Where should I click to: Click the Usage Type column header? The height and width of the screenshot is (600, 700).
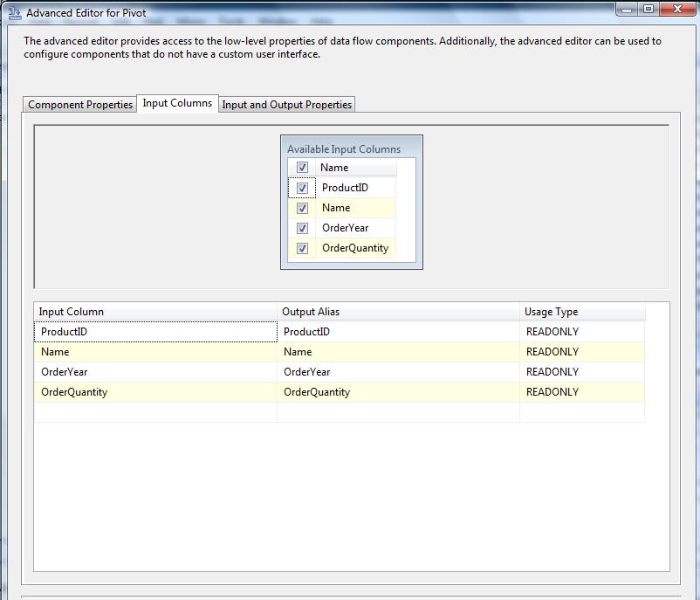580,312
